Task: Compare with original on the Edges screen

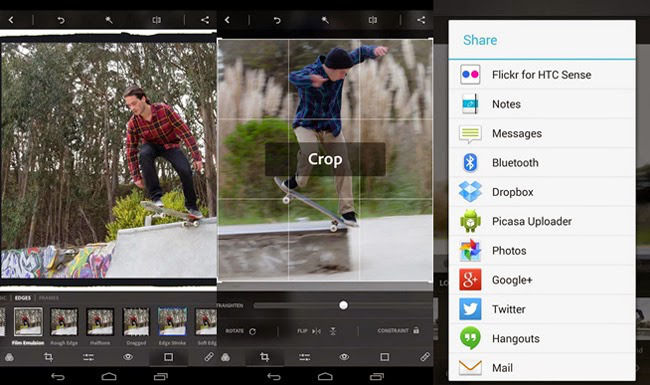Action: click(156, 19)
